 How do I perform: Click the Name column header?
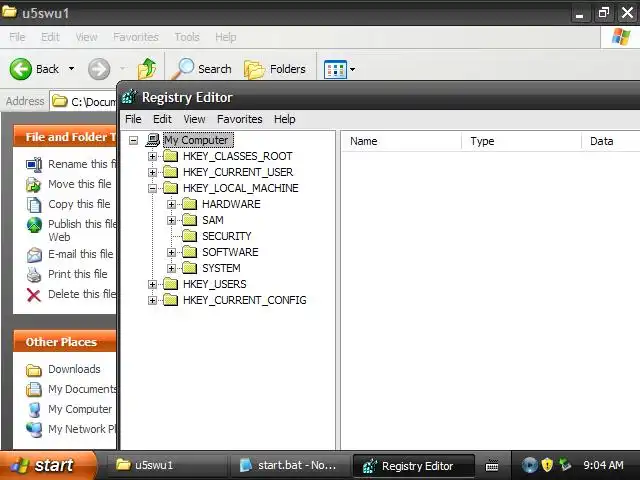pyautogui.click(x=401, y=141)
